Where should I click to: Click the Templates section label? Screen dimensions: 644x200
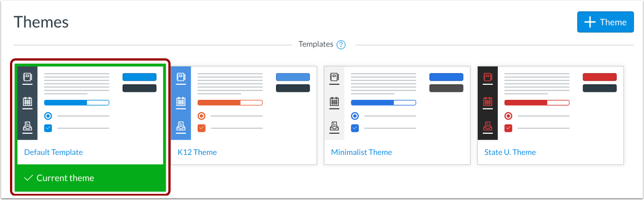(316, 44)
